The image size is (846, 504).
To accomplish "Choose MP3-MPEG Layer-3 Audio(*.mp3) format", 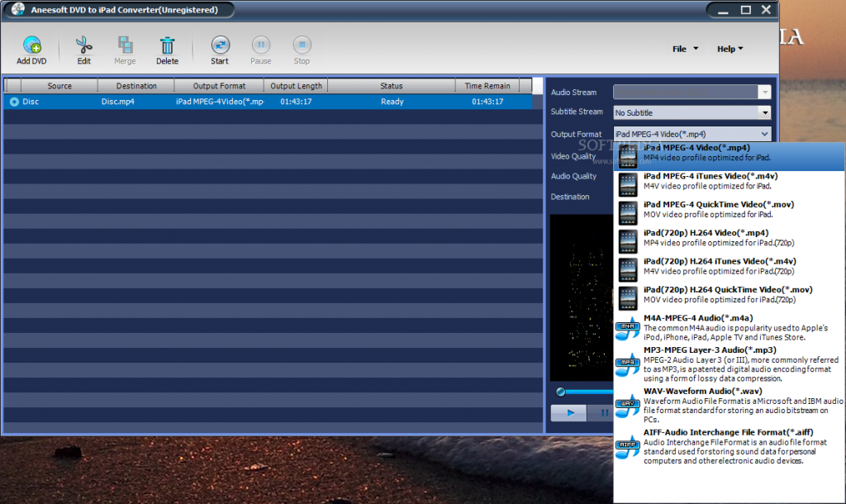I will click(x=730, y=364).
